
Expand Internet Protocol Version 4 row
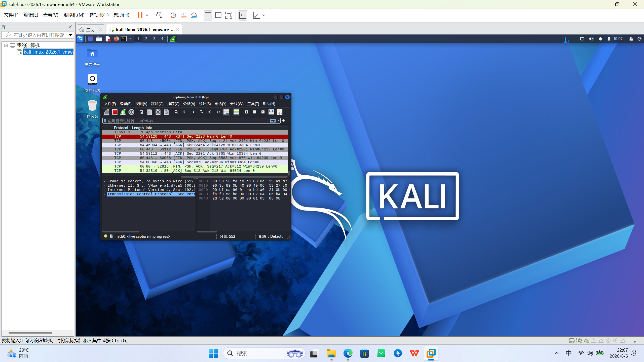pyautogui.click(x=104, y=190)
